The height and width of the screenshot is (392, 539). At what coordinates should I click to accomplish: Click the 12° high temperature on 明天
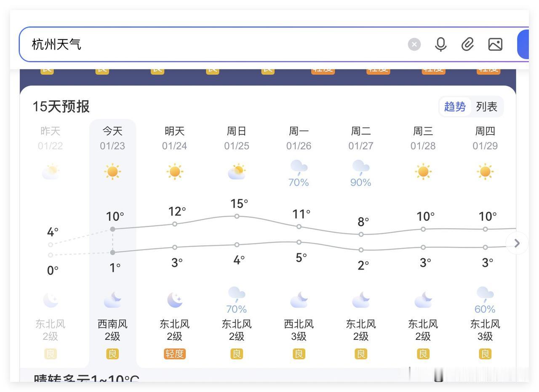pyautogui.click(x=177, y=212)
